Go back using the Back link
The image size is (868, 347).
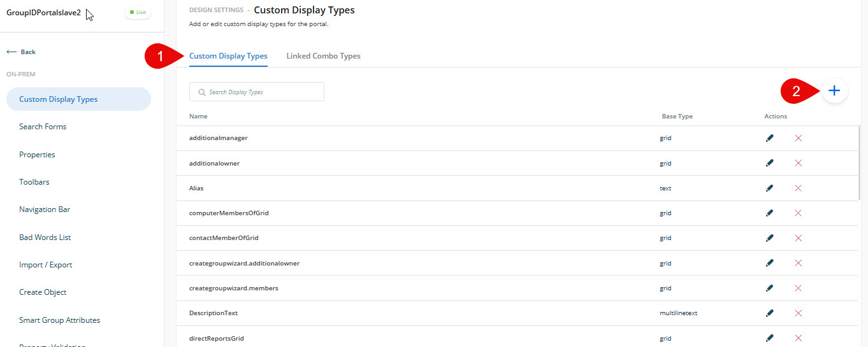click(21, 52)
